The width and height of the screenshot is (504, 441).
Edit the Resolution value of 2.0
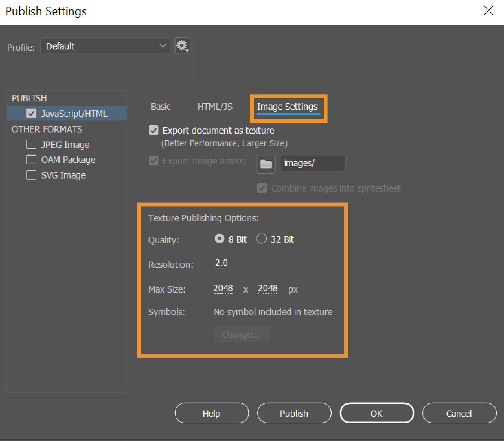(x=221, y=263)
